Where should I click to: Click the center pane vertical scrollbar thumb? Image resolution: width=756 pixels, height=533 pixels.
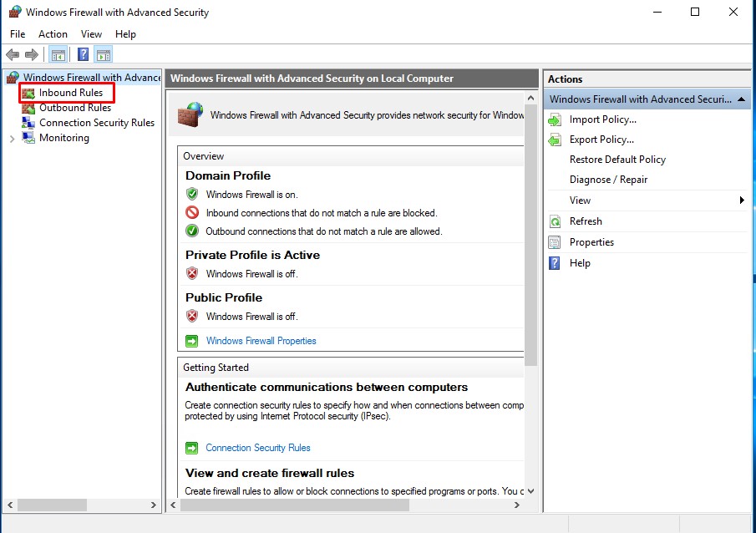pyautogui.click(x=530, y=236)
